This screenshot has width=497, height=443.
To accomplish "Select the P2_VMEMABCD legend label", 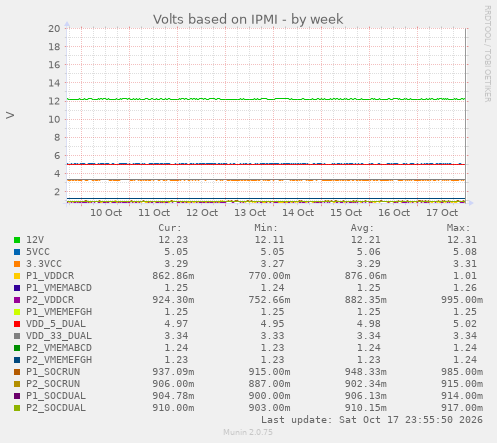I will click(x=59, y=348).
